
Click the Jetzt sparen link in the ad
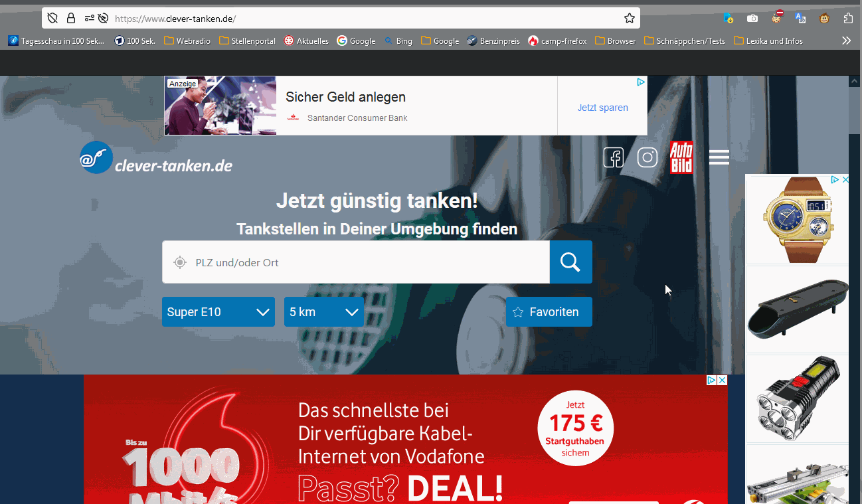coord(602,108)
